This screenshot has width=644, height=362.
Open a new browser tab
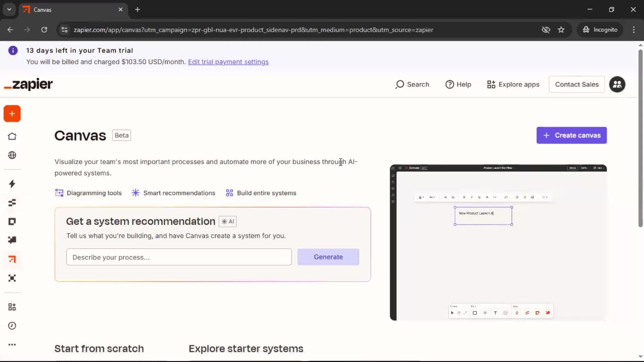point(138,10)
